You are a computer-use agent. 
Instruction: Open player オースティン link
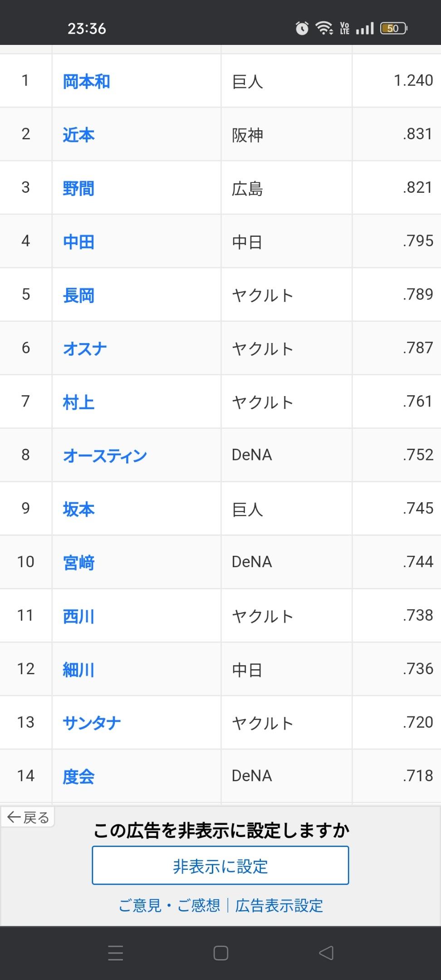click(x=105, y=456)
